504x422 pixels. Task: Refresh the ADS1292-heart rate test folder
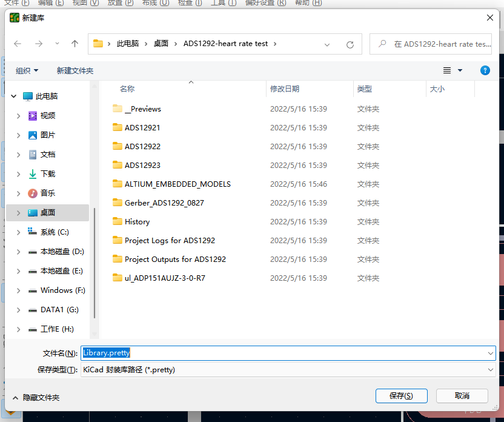click(x=350, y=44)
